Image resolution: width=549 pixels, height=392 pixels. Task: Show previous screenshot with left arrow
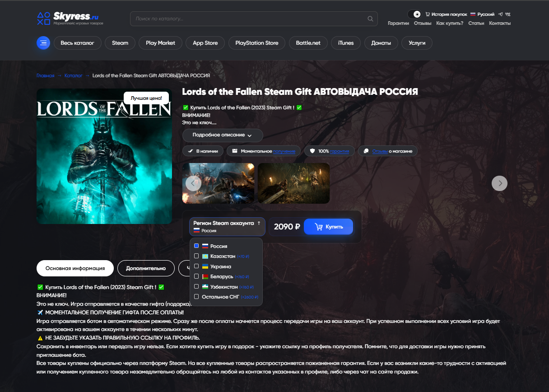pyautogui.click(x=193, y=183)
